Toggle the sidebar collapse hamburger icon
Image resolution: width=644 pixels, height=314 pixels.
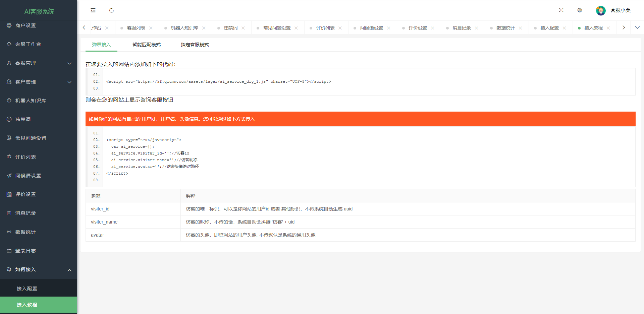93,10
